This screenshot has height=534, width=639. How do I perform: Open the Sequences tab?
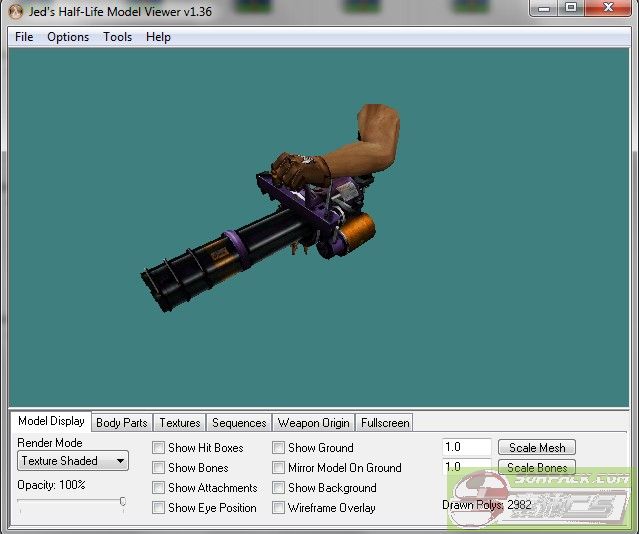coord(239,423)
